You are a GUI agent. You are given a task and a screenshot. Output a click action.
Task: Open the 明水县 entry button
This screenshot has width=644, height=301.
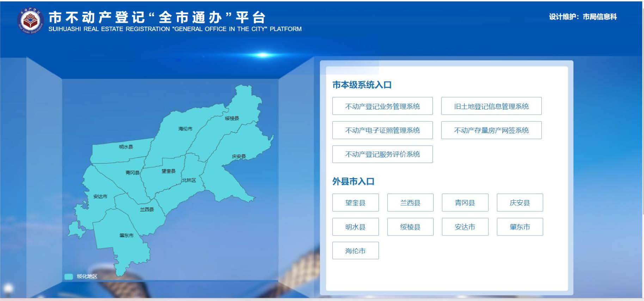pos(355,227)
